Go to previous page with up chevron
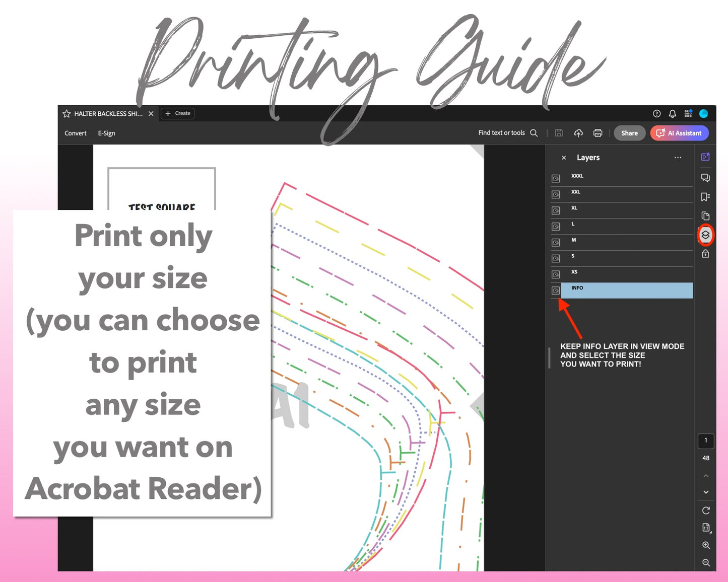 tap(706, 476)
